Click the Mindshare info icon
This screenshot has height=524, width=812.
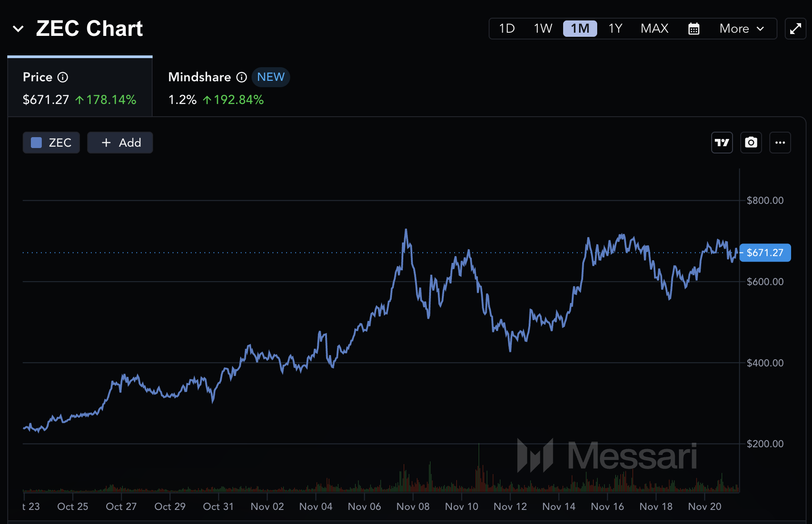pos(241,77)
